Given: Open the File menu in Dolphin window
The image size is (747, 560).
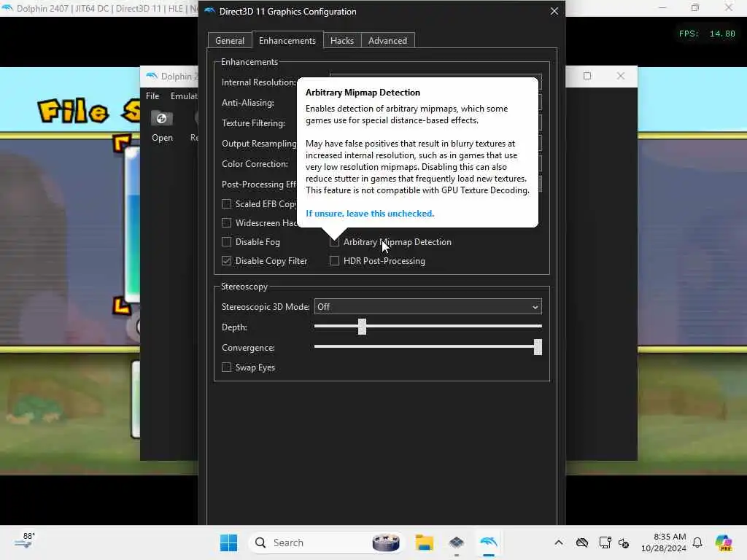Looking at the screenshot, I should pos(152,96).
